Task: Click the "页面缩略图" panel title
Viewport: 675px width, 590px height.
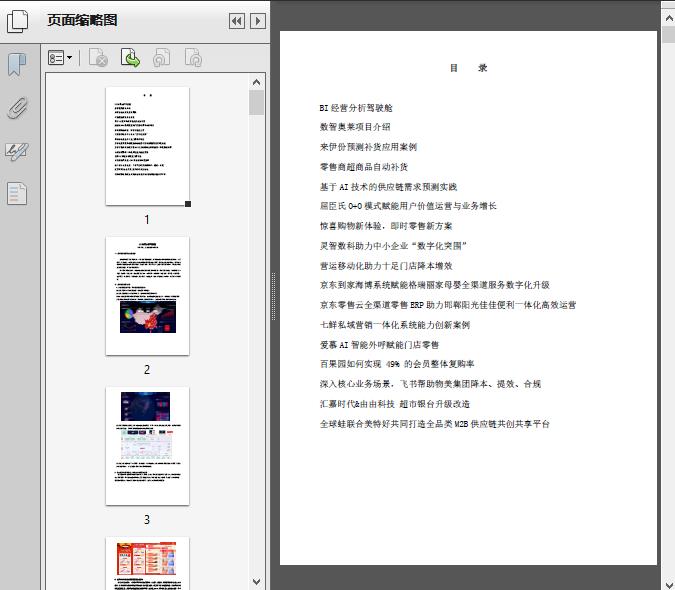Action: pos(82,20)
